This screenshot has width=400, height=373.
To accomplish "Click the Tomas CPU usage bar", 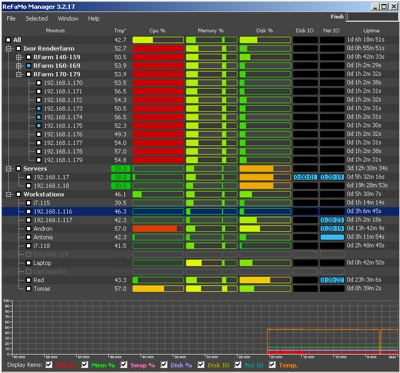I will coord(158,289).
